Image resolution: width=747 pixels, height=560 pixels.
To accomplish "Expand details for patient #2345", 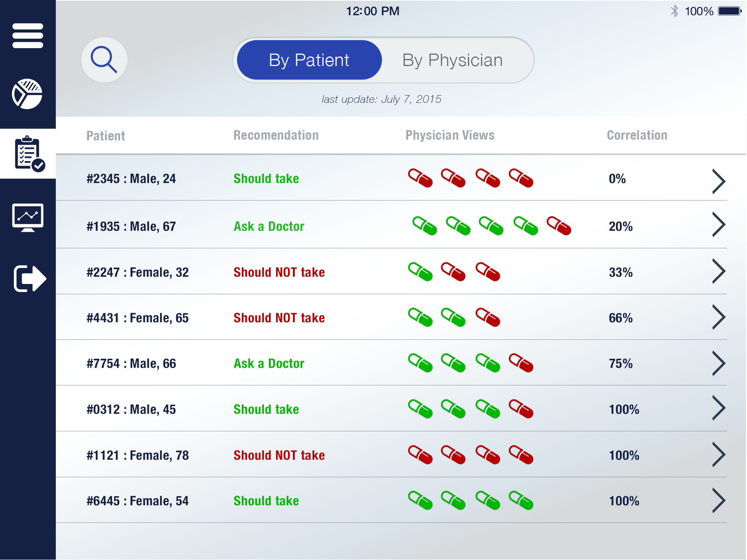I will point(719,181).
